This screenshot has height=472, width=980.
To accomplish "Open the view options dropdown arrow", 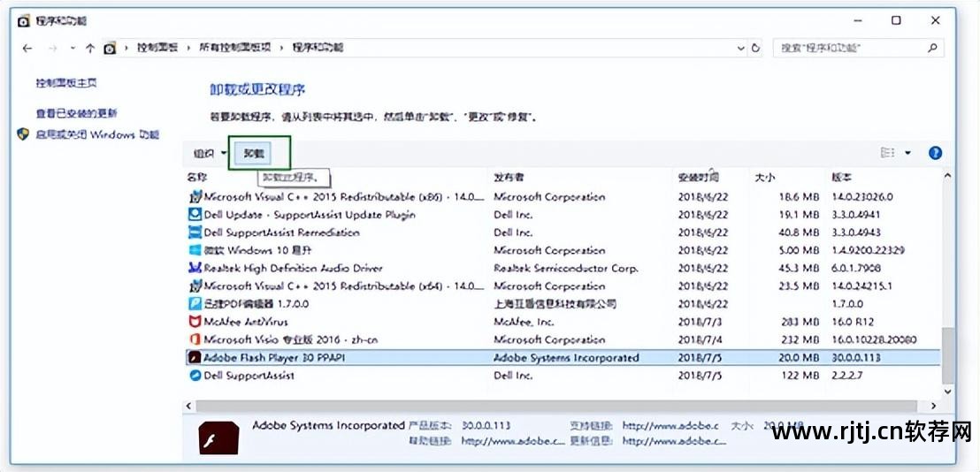I will [907, 153].
